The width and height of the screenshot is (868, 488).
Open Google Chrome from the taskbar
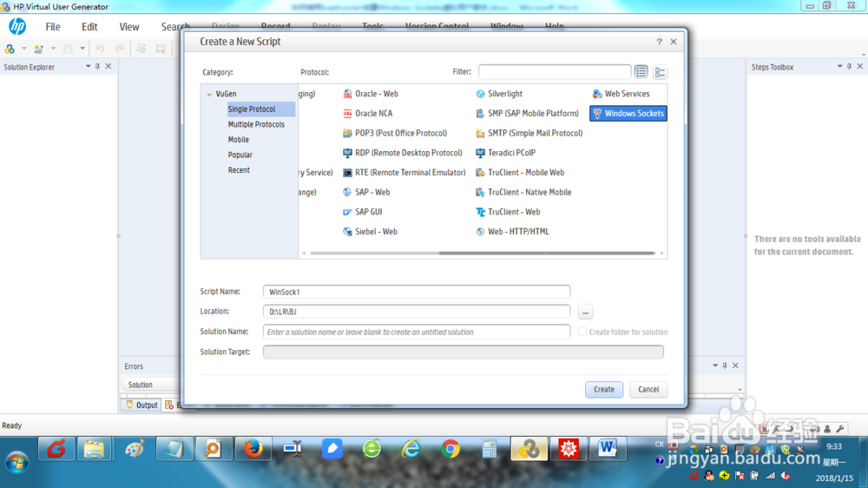[450, 449]
